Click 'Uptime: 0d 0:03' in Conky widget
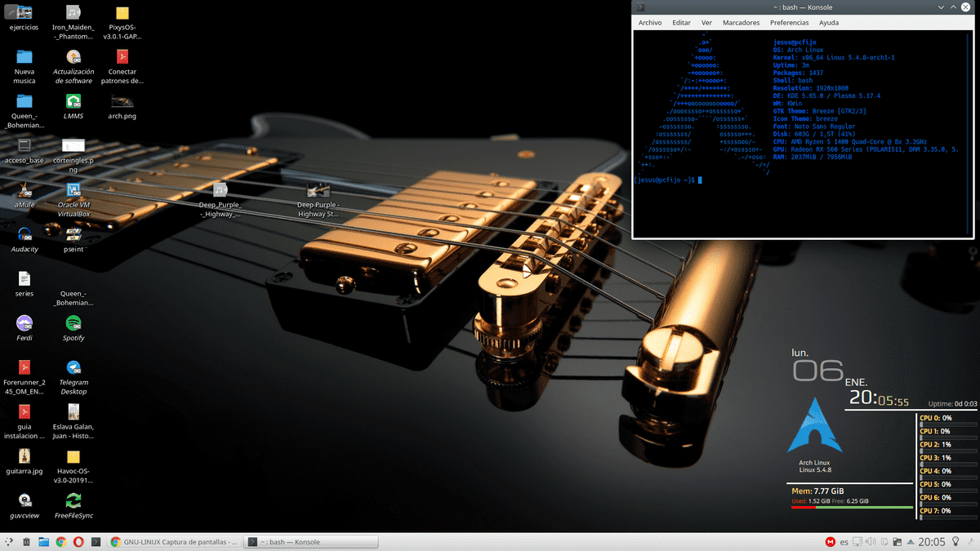 [952, 404]
